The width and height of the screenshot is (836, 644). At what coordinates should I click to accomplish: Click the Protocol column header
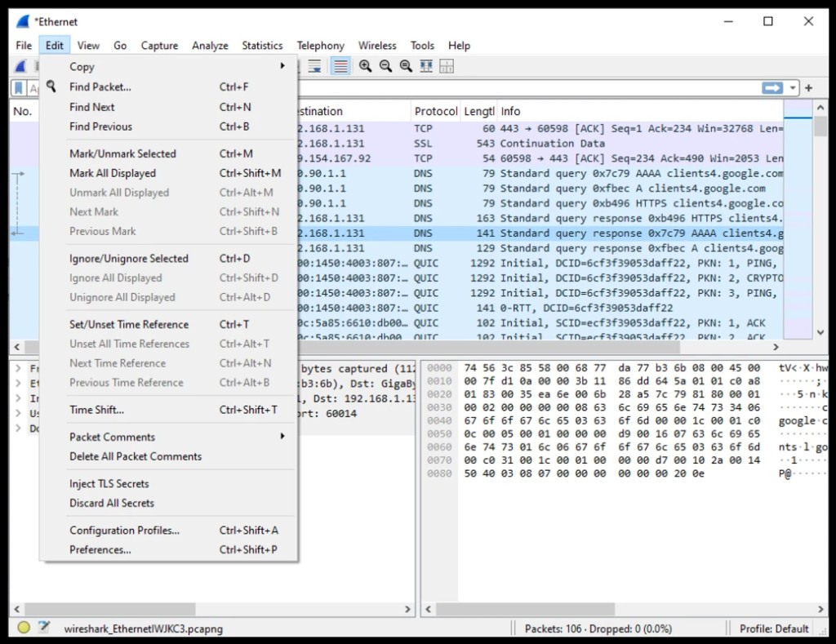click(436, 111)
